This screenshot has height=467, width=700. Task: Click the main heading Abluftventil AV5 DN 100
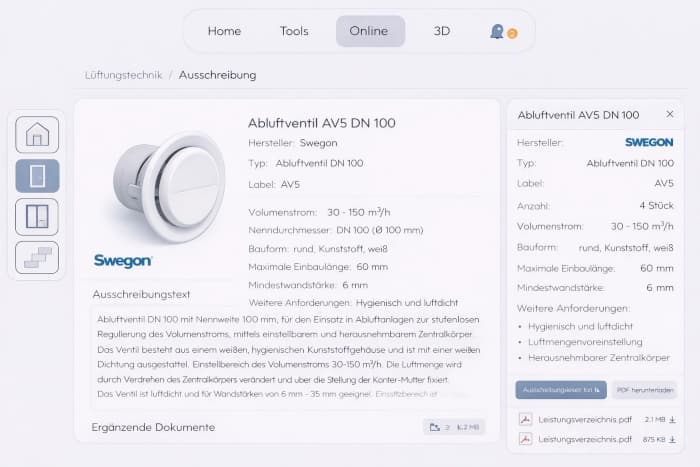(321, 123)
